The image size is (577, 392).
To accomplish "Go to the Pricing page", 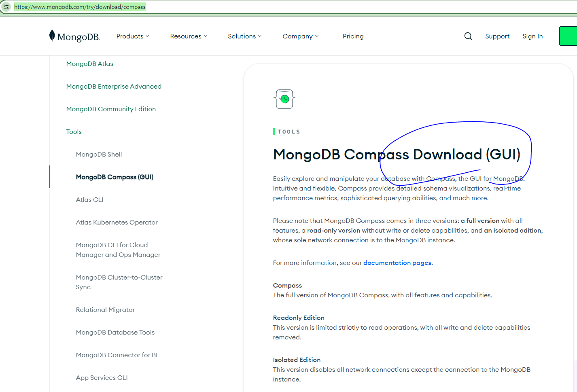I will pos(353,36).
